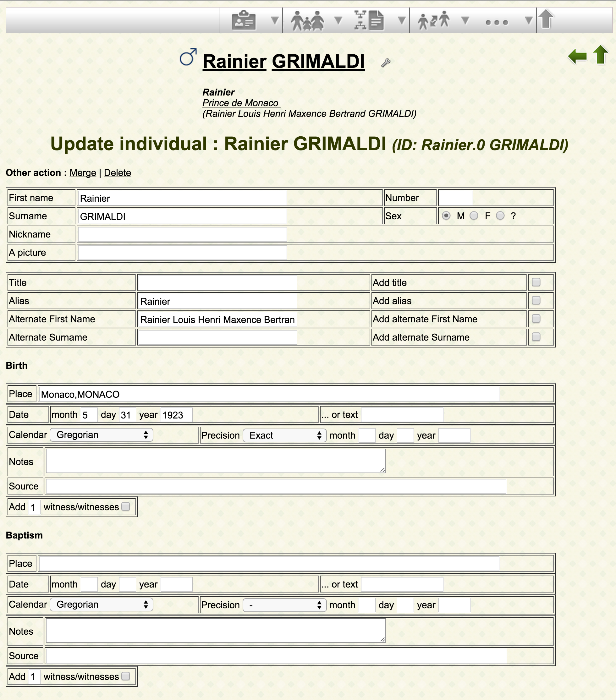Click the Birth Source input field
Screen dimensions: 616x700
click(276, 486)
